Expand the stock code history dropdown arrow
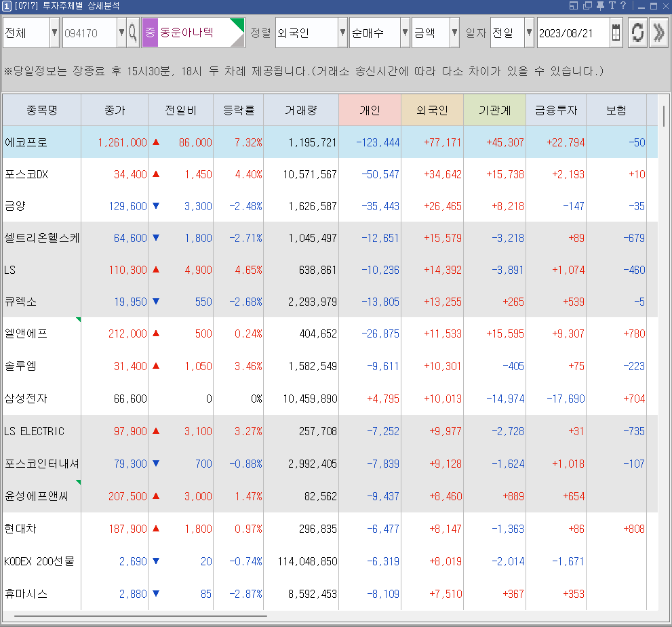This screenshot has width=672, height=627. (121, 33)
